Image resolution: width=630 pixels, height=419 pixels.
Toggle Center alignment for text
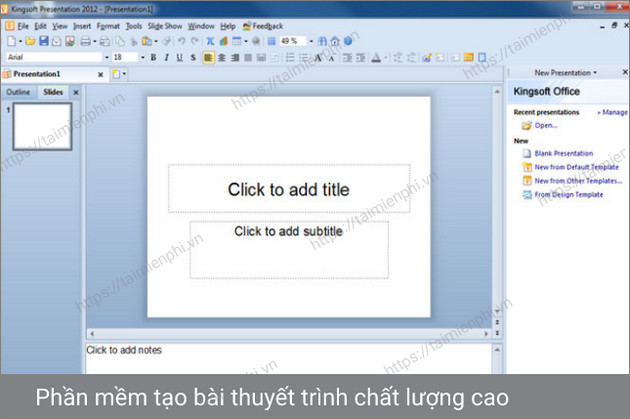tap(221, 57)
